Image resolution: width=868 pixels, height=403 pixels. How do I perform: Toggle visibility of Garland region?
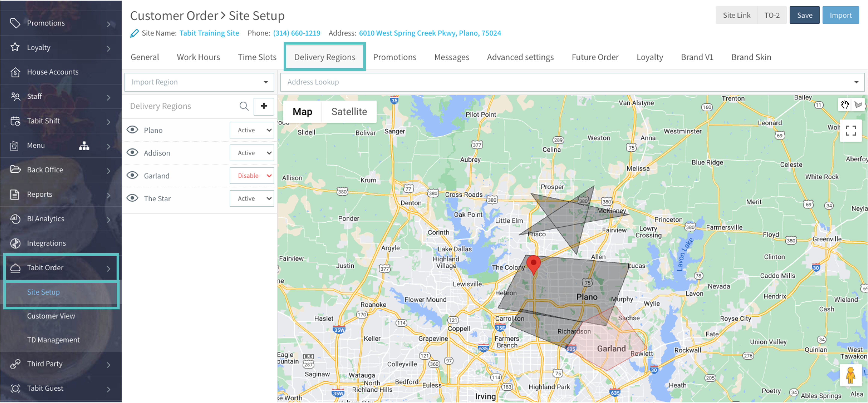(132, 175)
